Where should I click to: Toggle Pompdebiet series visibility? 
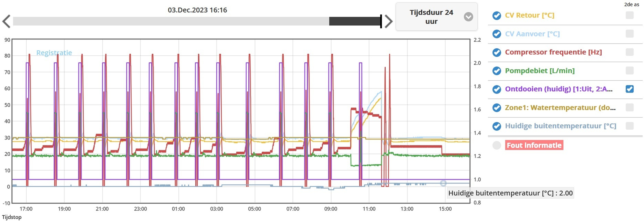(497, 71)
